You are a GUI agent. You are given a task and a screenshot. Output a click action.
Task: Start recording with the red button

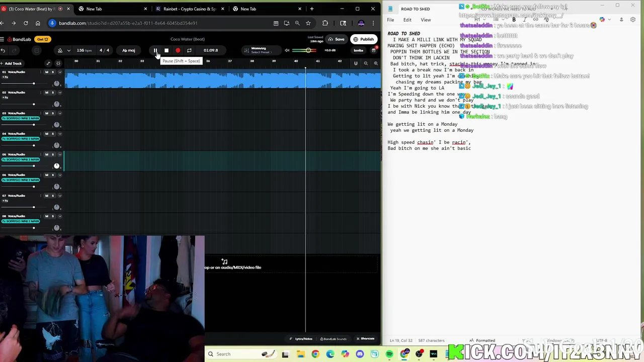point(178,50)
